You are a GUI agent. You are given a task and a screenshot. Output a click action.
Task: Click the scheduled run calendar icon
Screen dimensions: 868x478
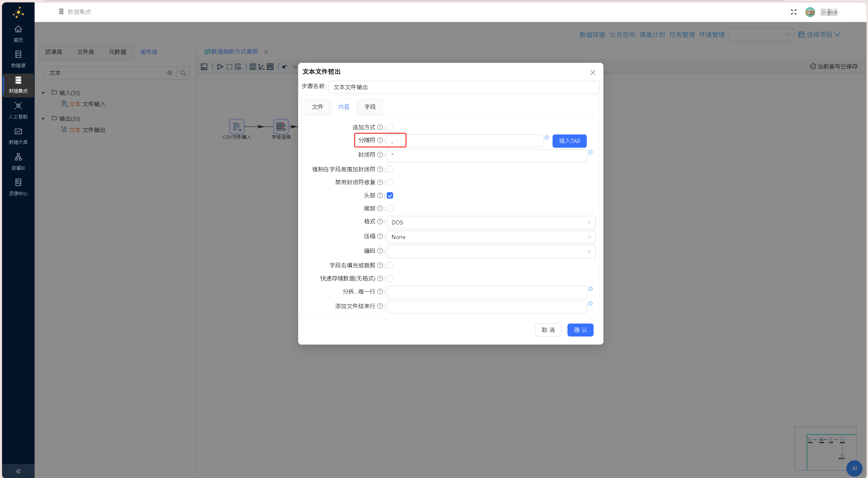[x=238, y=67]
